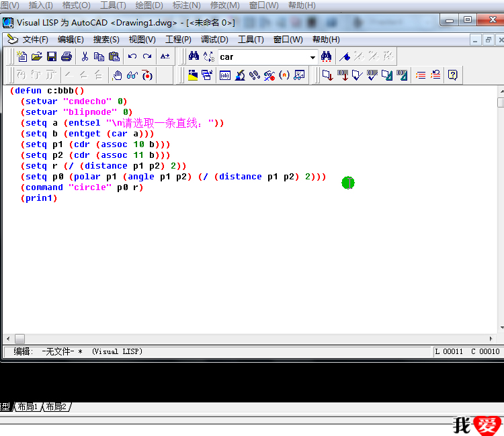Copy selection using the Copy icon
Viewport: 504px width, 436px height.
tap(99, 56)
